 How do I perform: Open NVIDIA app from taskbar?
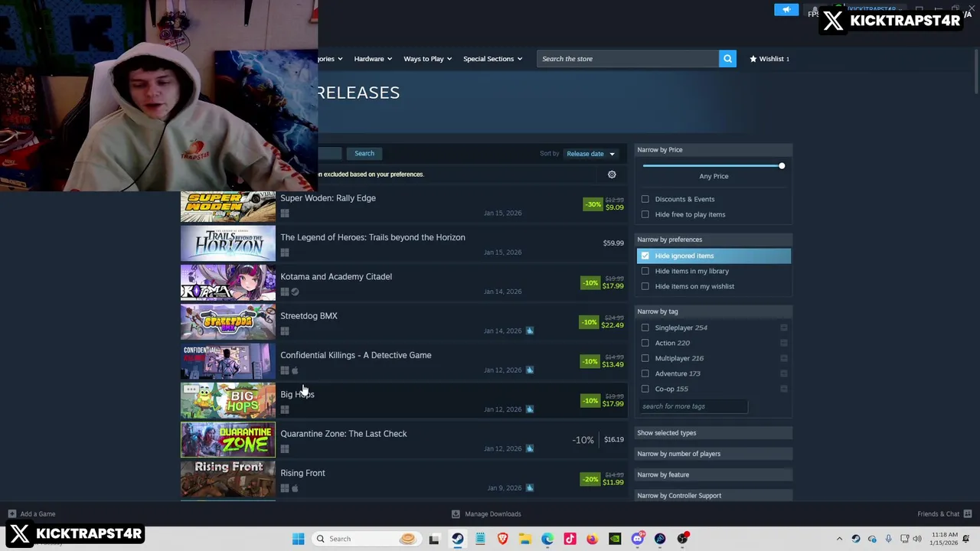click(x=615, y=539)
